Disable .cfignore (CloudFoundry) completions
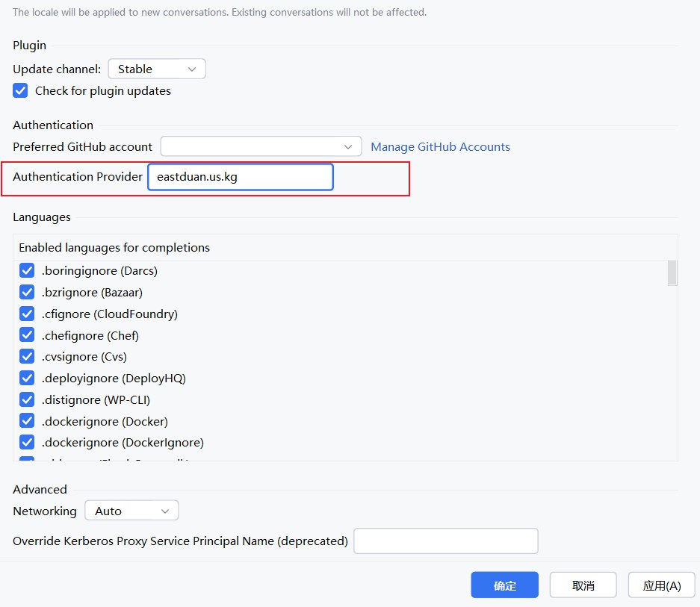Image resolution: width=700 pixels, height=607 pixels. (x=27, y=314)
